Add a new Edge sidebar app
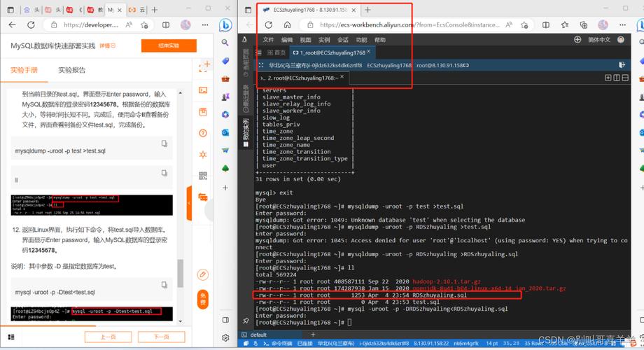The height and width of the screenshot is (350, 644). coord(225,188)
